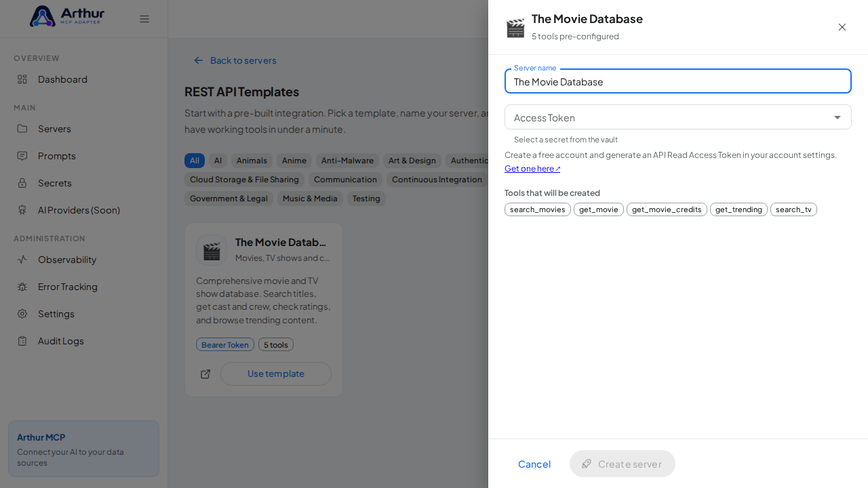Click the REST API Templates heading
Viewport: 868px width, 488px height.
(241, 91)
